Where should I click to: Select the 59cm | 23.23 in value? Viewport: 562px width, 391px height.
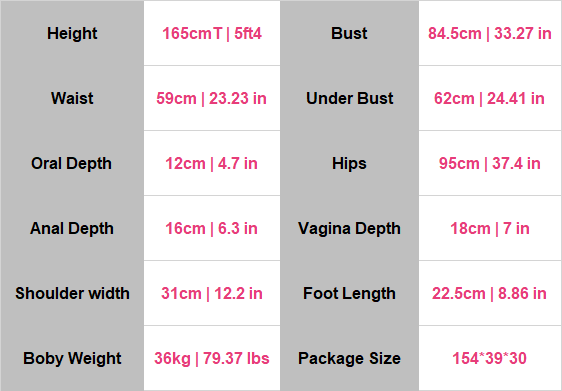tap(211, 99)
